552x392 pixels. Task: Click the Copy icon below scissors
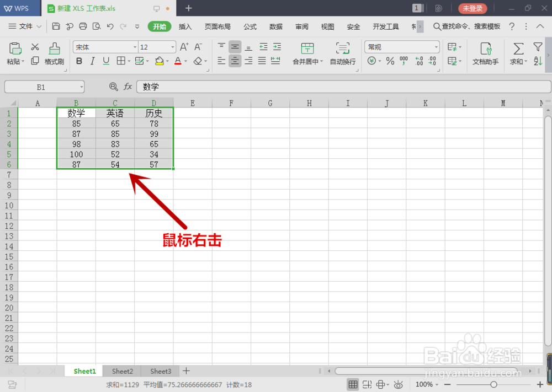click(35, 61)
